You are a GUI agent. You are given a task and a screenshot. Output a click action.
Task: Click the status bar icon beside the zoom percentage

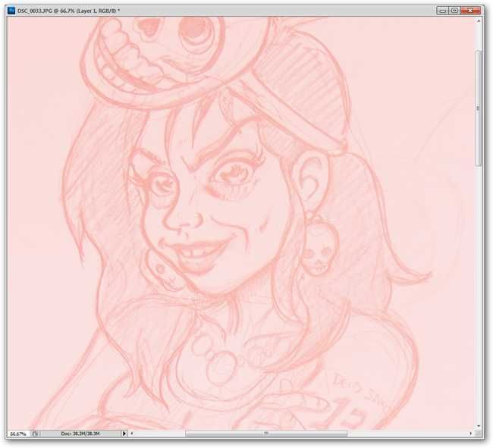(x=35, y=434)
